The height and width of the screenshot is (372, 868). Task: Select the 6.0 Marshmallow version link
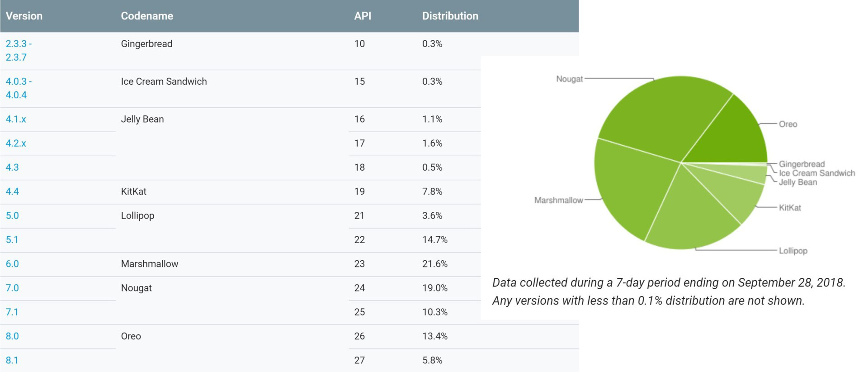pyautogui.click(x=12, y=263)
